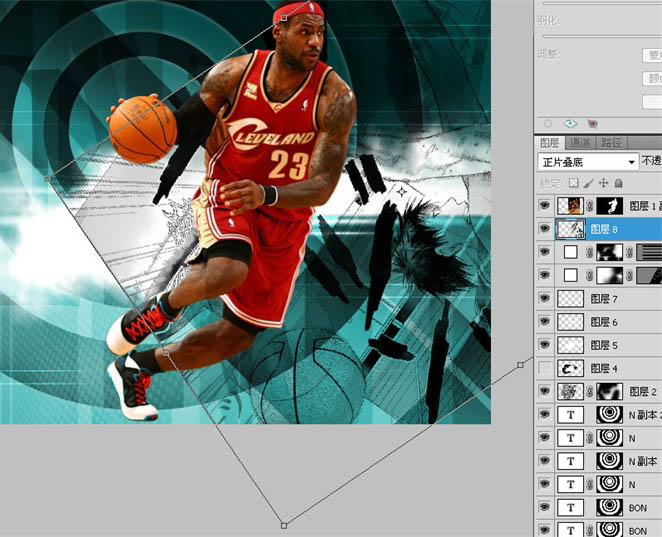Click the 图层 5 layer thumbnail
This screenshot has width=662, height=537.
pos(571,345)
